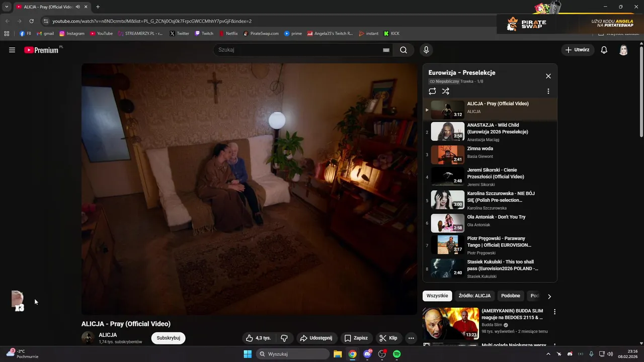This screenshot has width=644, height=362.
Task: Dislike the video with thumbs-down
Action: [x=284, y=338]
